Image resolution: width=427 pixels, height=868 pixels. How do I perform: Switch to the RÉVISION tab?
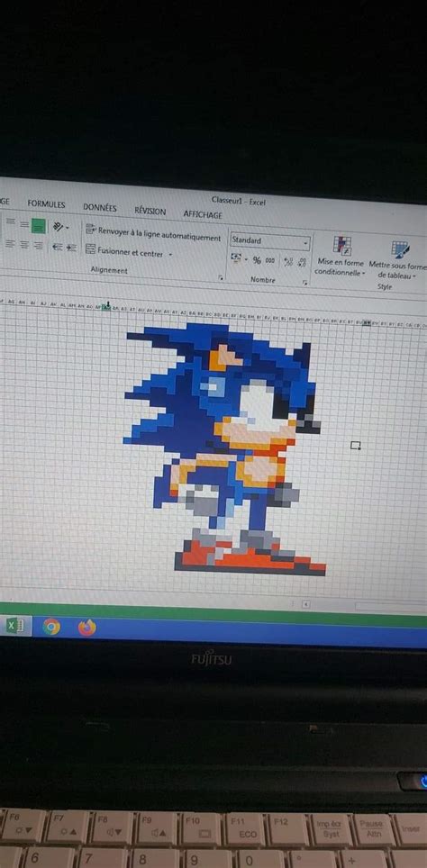[x=150, y=211]
